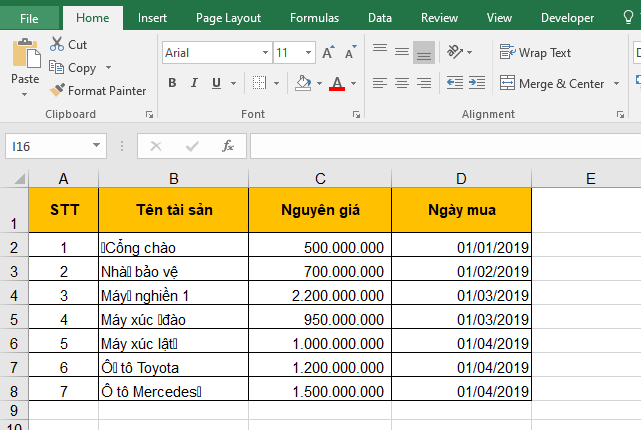Click the Cut scissors icon

click(56, 45)
